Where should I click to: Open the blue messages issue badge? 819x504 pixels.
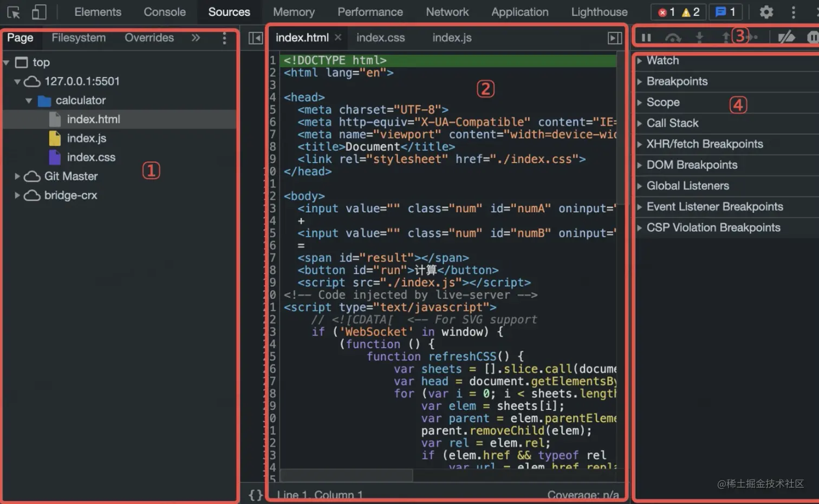click(725, 12)
